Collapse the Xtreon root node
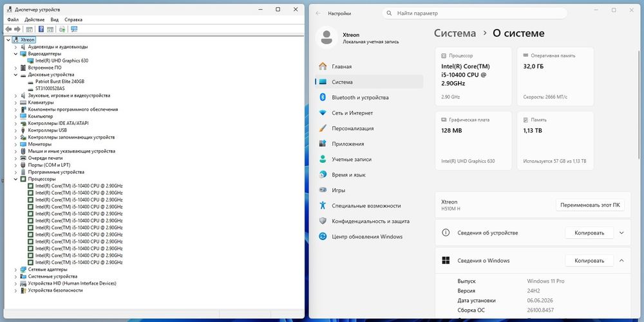Screen dimensions: 644x322 pos(8,40)
